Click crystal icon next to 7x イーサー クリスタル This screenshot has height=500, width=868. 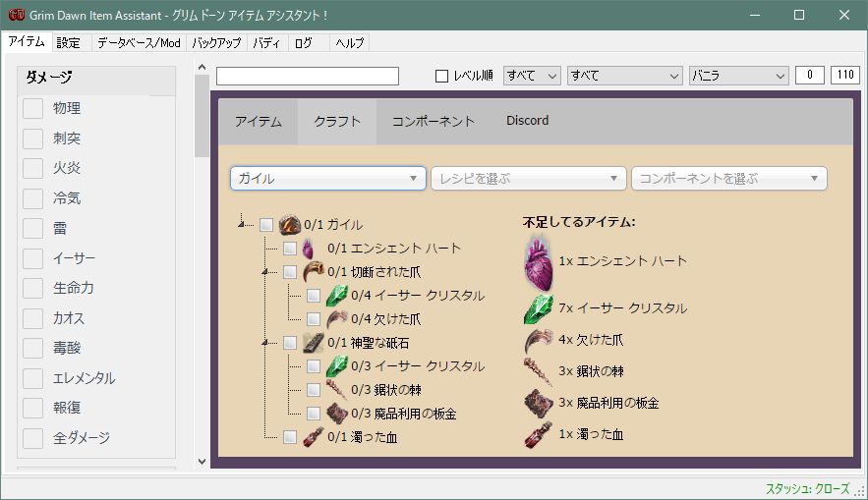(x=539, y=309)
